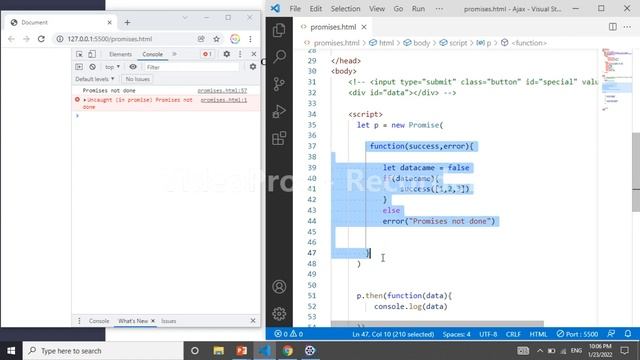Change UTF-8 encoding
Image resolution: width=640 pixels, height=360 pixels.
[x=488, y=334]
